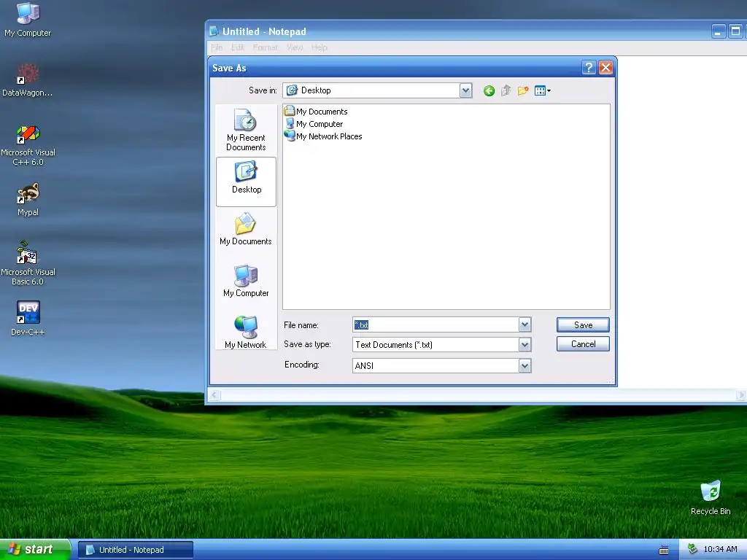The width and height of the screenshot is (747, 560).
Task: Expand the File name dropdown arrow
Action: [x=525, y=324]
